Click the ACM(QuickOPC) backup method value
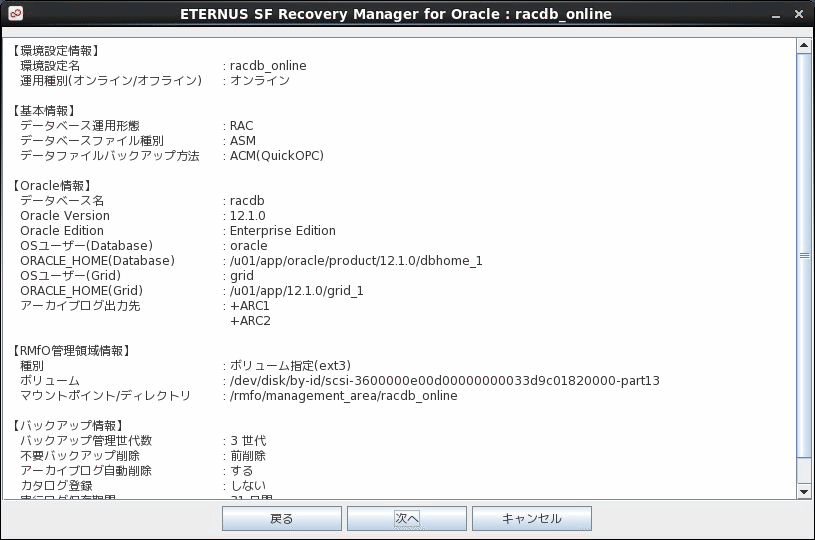The width and height of the screenshot is (815, 540). [277, 156]
